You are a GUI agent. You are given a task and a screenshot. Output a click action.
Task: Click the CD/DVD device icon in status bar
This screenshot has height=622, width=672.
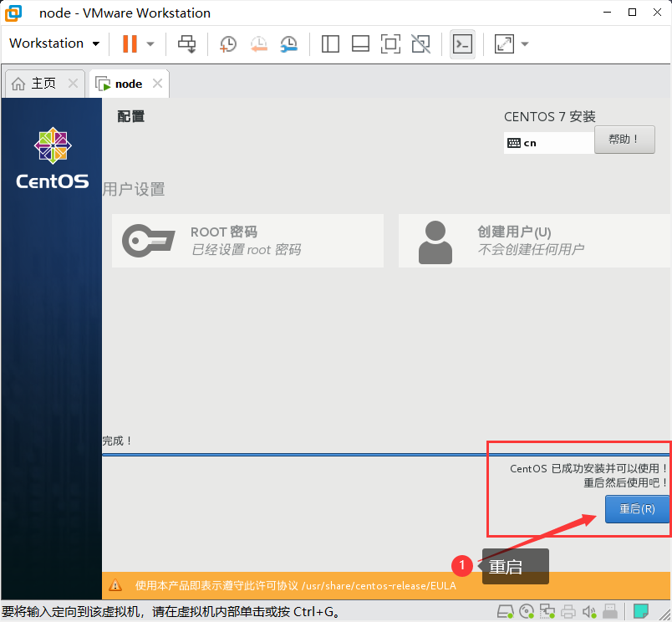pos(526,611)
